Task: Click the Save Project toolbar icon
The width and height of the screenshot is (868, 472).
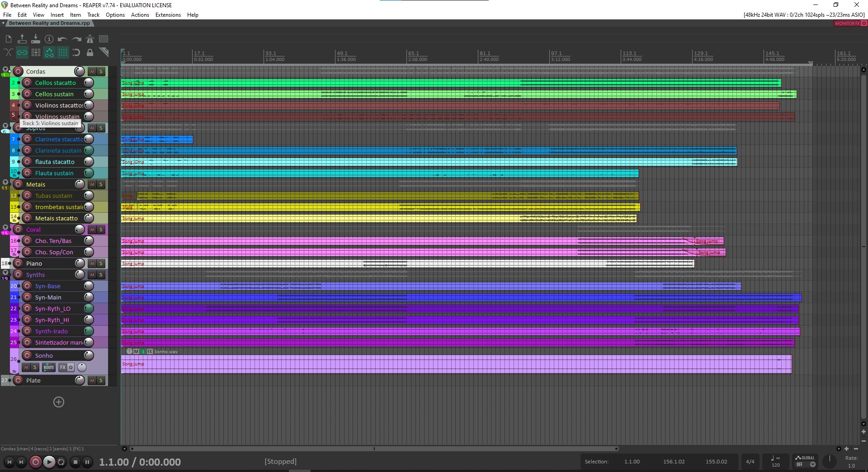Action: point(36,39)
